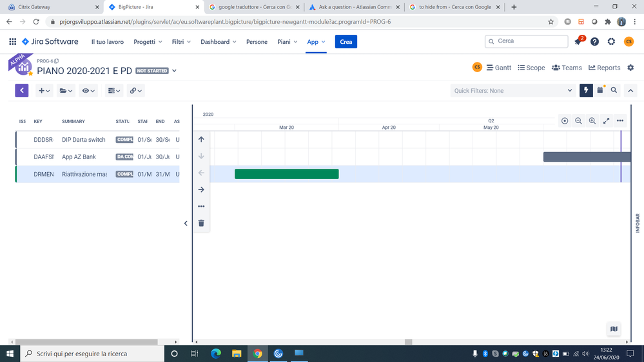Image resolution: width=644 pixels, height=362 pixels.
Task: Open the column layout dropdown
Action: click(113, 91)
